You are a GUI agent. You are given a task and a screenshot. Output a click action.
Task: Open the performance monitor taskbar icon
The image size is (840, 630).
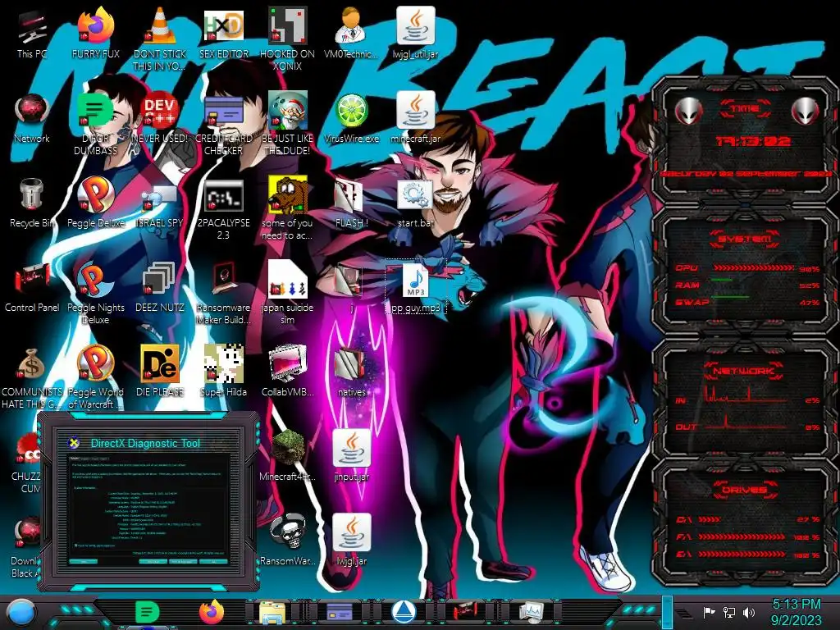tap(532, 612)
